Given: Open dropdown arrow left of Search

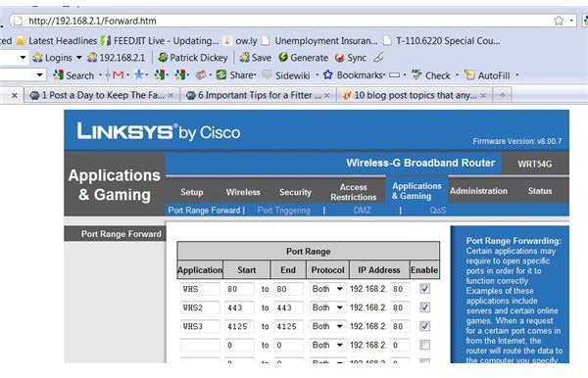Looking at the screenshot, I should [40, 75].
